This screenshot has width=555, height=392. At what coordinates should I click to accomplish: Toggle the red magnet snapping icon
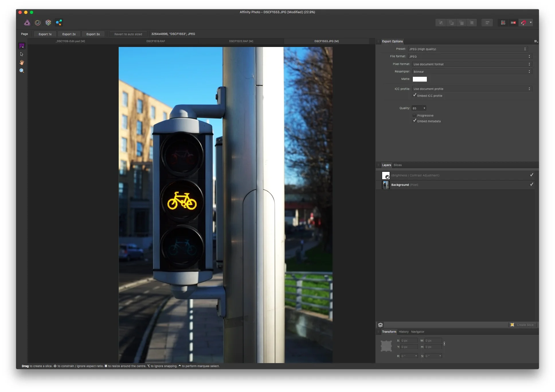[523, 23]
